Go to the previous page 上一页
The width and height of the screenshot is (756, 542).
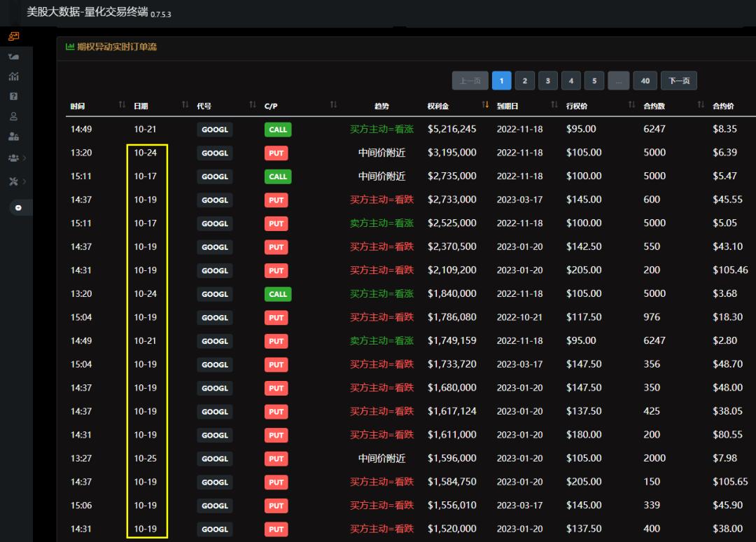click(x=470, y=81)
